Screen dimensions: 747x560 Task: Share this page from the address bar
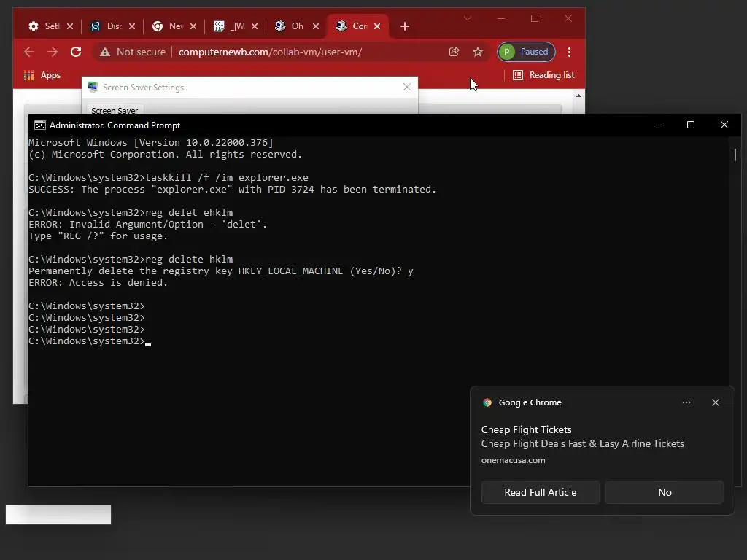point(454,52)
